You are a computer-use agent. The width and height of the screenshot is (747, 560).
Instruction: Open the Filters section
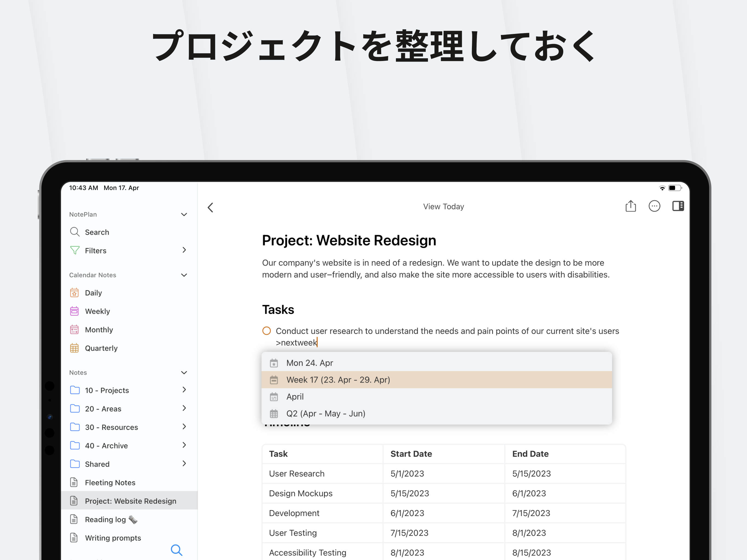click(96, 251)
